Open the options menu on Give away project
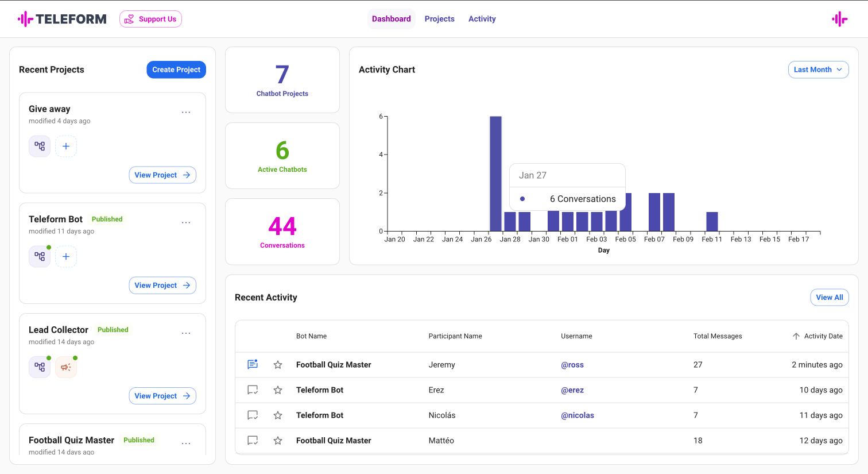The width and height of the screenshot is (868, 474). (x=186, y=112)
